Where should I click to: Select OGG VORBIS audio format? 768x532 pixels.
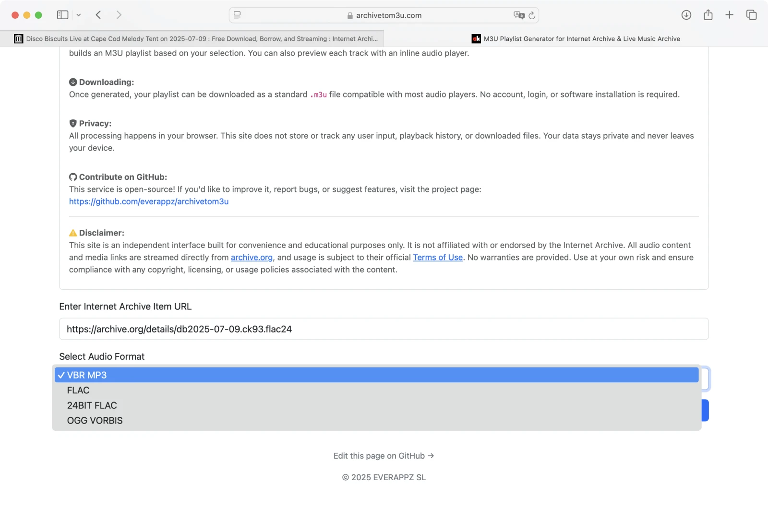click(95, 421)
